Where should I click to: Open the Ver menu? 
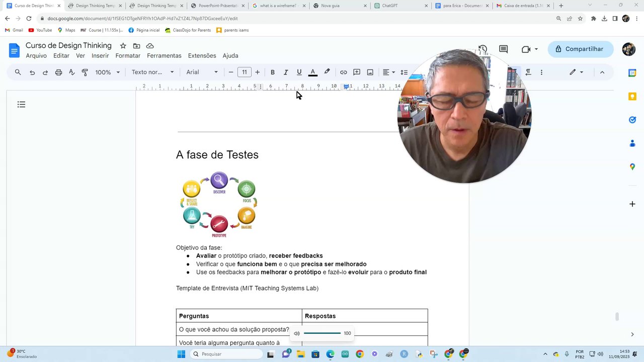[80, 56]
